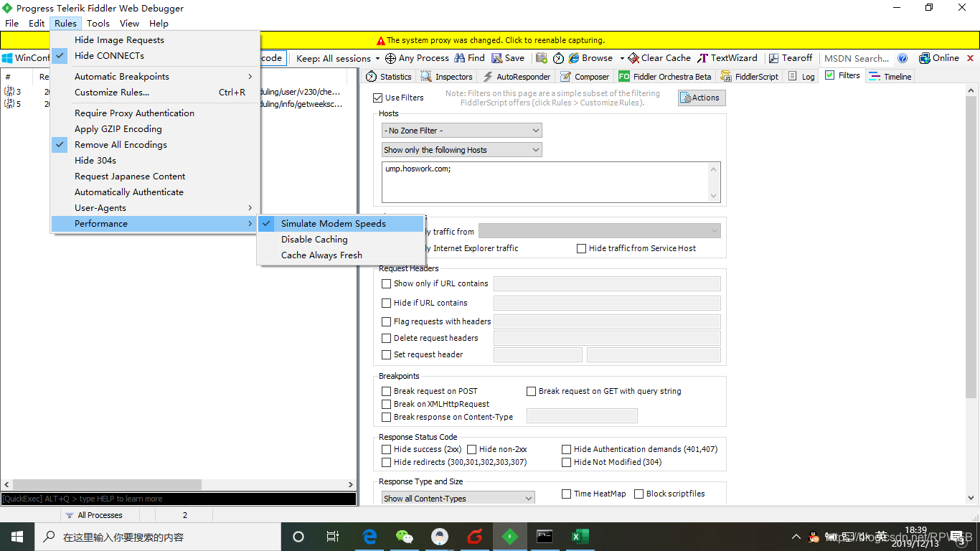Screen dimensions: 980x551
Task: Select Cache Always Fresh option
Action: click(x=341, y=255)
